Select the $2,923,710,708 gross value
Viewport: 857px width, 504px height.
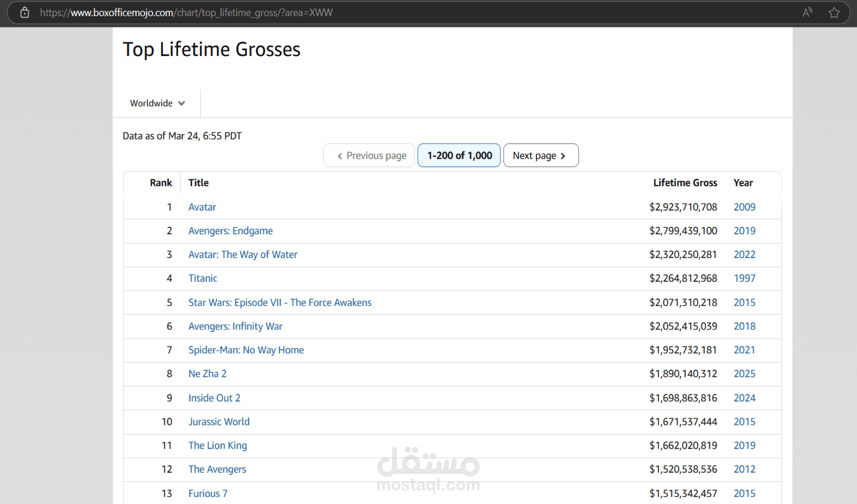point(683,207)
